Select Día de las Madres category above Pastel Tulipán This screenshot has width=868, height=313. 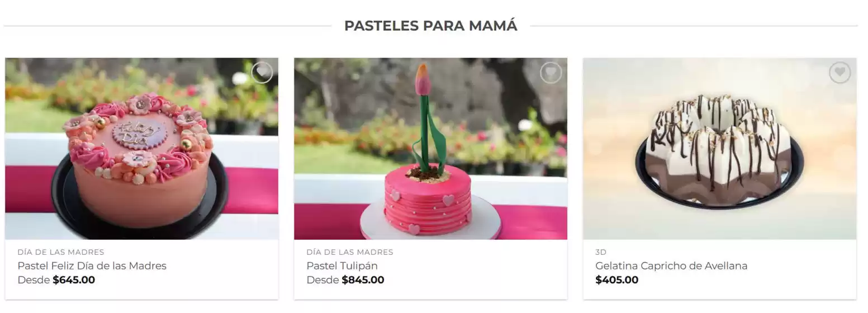pos(350,252)
